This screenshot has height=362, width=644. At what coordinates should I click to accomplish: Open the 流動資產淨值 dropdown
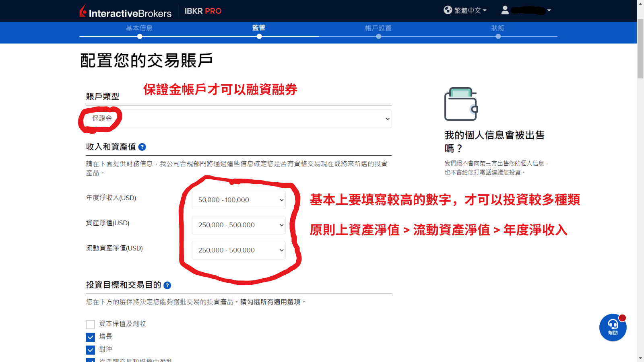[238, 250]
